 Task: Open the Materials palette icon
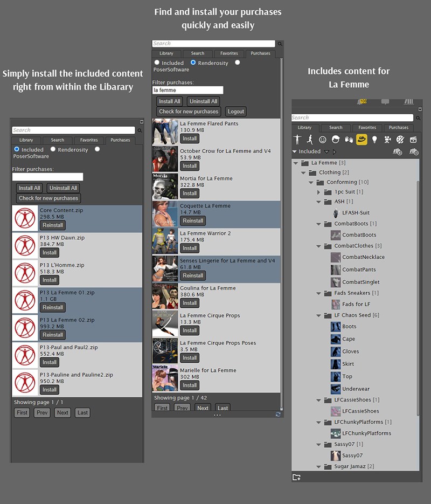click(x=400, y=139)
